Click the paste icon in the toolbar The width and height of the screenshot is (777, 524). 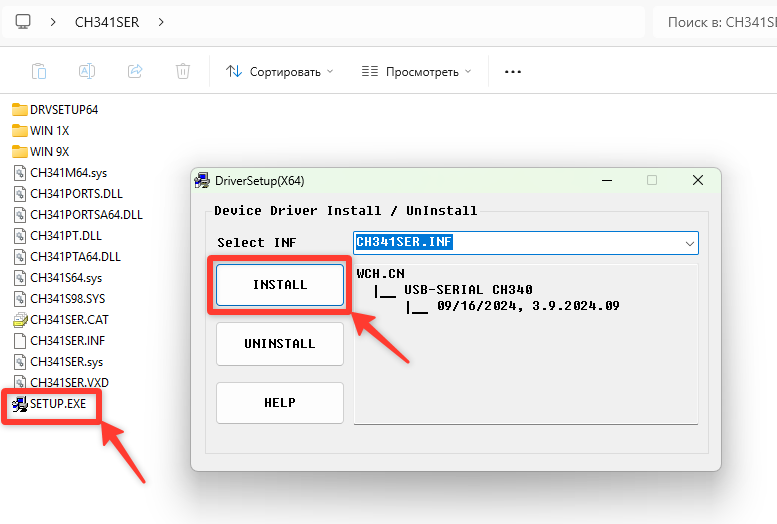38,71
